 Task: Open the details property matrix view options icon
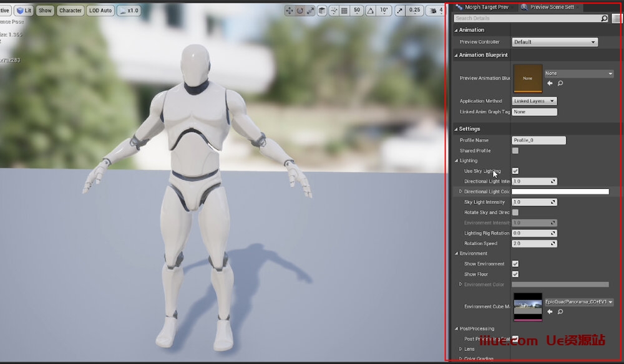(x=617, y=19)
